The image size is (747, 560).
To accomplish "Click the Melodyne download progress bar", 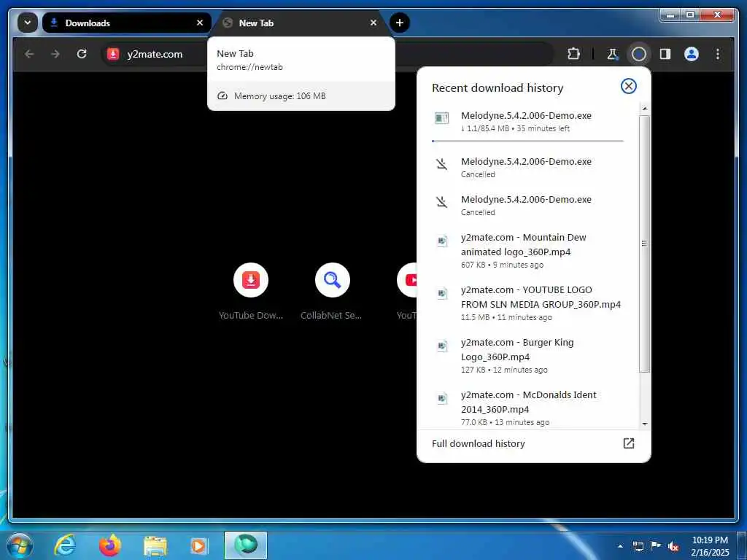I will tap(527, 141).
